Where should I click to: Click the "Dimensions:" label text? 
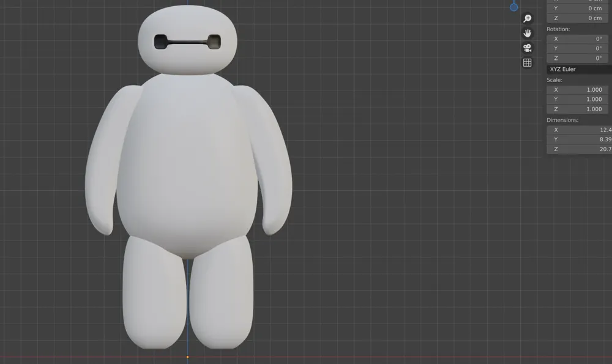click(562, 120)
